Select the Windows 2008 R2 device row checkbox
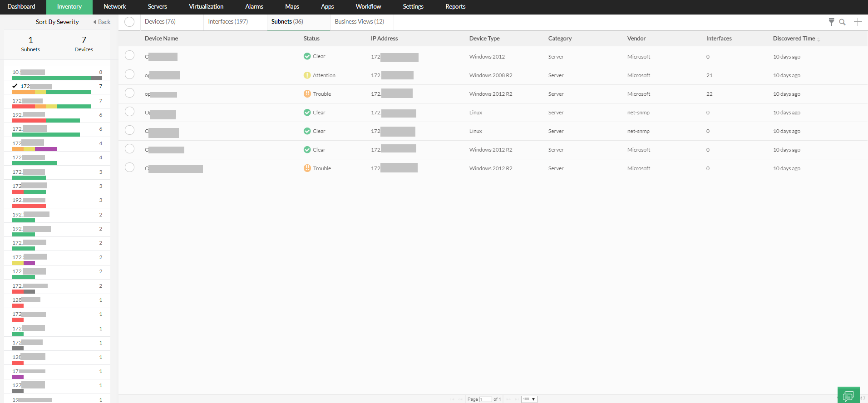Image resolution: width=868 pixels, height=403 pixels. pyautogui.click(x=129, y=74)
